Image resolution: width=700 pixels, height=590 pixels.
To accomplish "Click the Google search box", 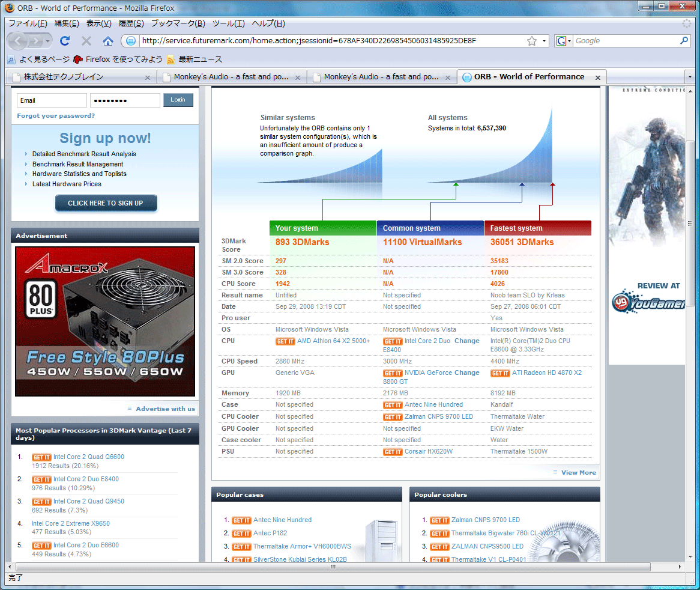I will click(x=626, y=41).
